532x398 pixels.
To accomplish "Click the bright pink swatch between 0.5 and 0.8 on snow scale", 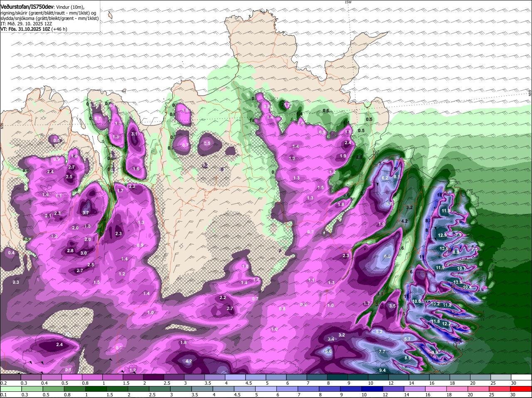I will pos(71,377).
